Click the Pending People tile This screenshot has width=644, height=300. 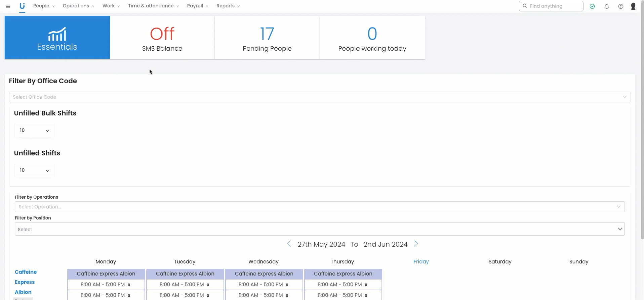[267, 38]
